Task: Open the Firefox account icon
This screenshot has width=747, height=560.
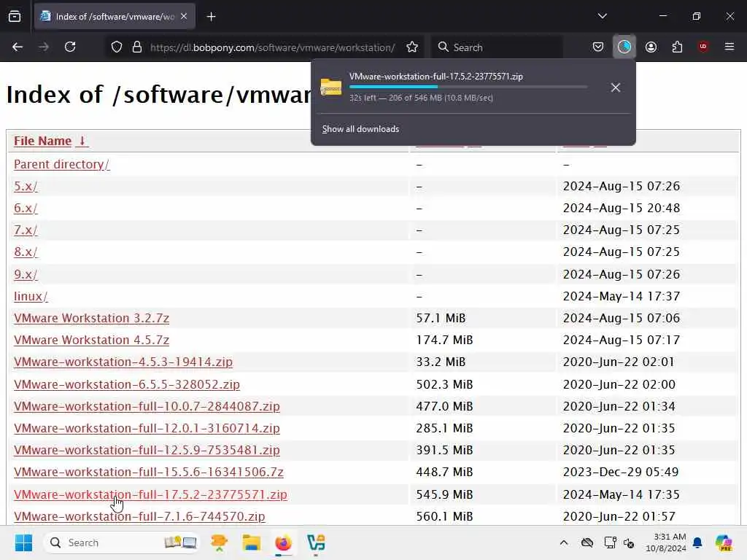Action: click(651, 47)
